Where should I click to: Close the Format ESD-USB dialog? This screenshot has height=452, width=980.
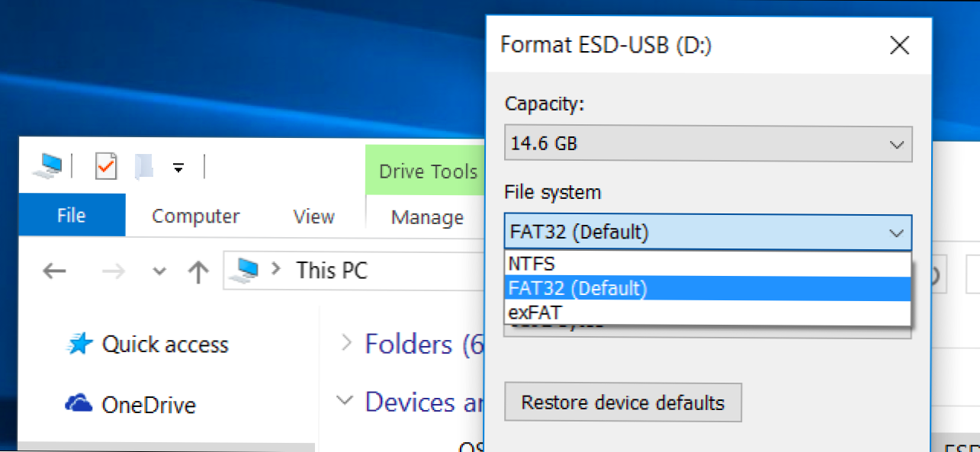pos(900,46)
